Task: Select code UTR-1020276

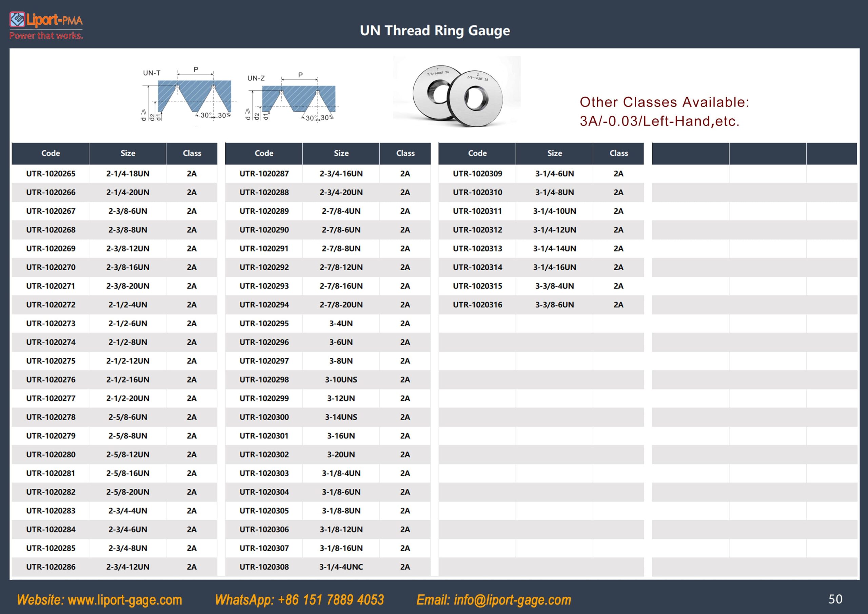Action: (51, 380)
